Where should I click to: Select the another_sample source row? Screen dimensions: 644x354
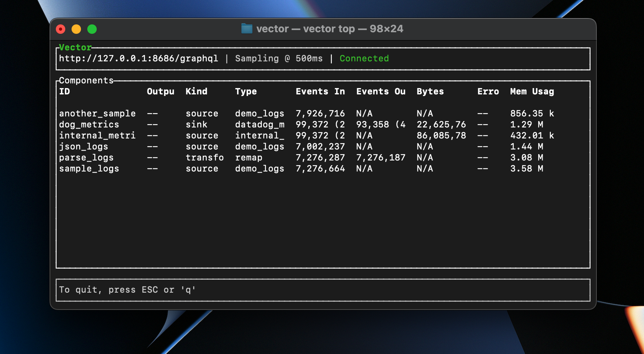(x=97, y=113)
